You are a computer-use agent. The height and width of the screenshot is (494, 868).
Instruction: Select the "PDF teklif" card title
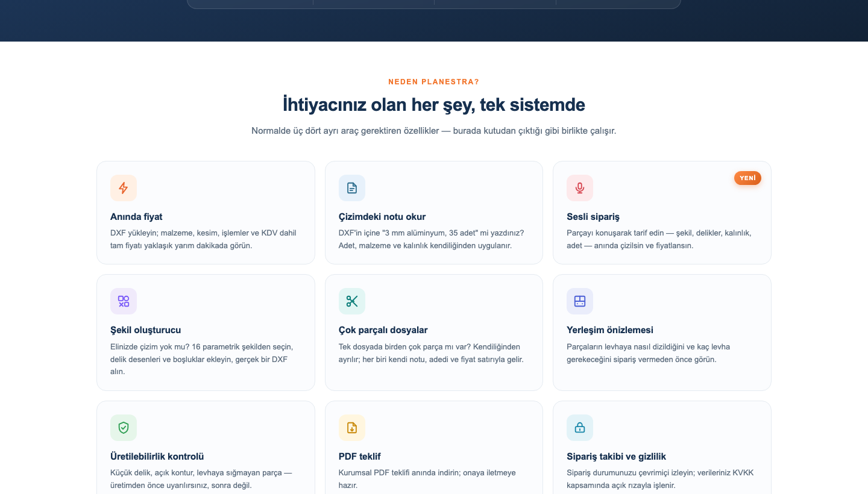pos(360,457)
